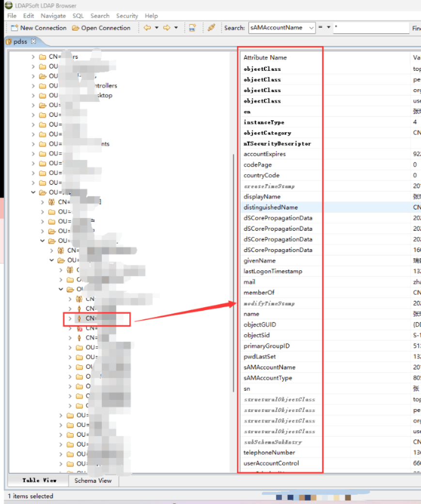Switch to the Schema View tab
Screen dimensions: 421x504
coord(93,481)
